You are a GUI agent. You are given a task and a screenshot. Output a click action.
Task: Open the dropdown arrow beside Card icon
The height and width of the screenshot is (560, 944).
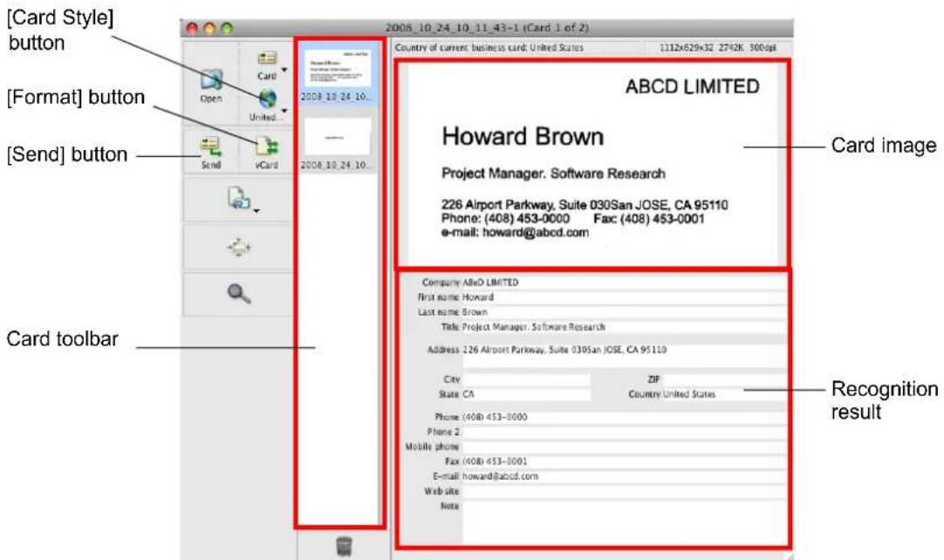pos(284,70)
